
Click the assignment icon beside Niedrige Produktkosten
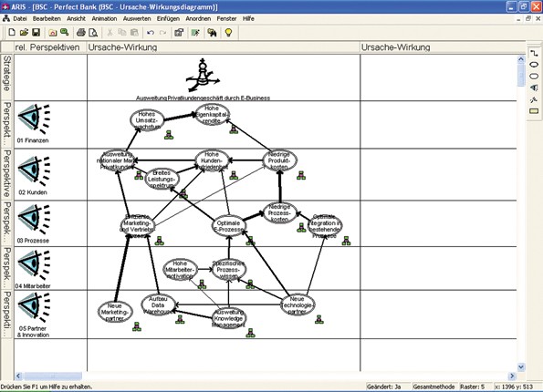[x=301, y=175]
